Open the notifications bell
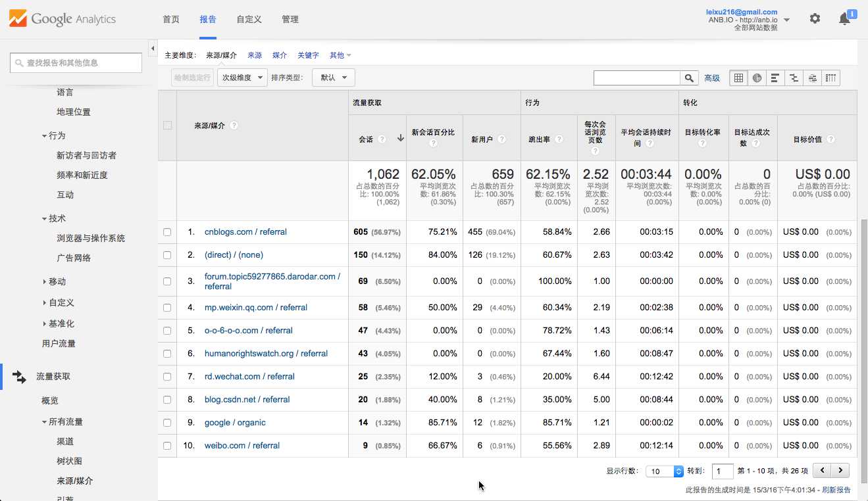The width and height of the screenshot is (868, 501). [x=844, y=19]
